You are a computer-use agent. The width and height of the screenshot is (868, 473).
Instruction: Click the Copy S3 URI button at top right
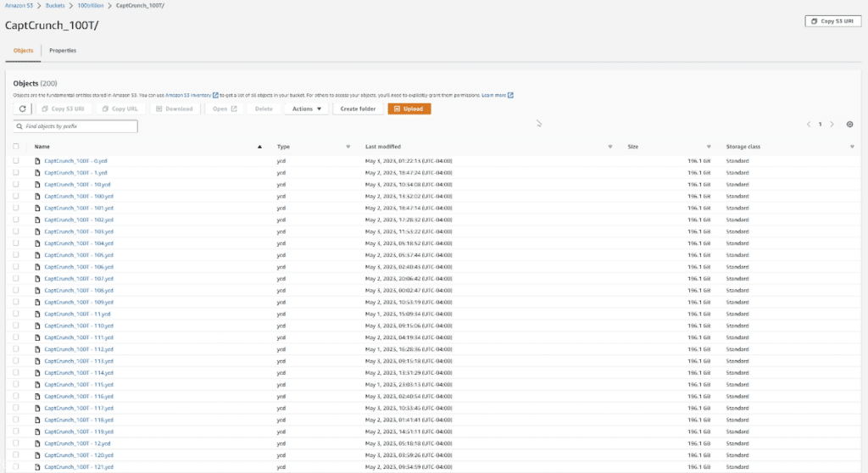point(832,21)
